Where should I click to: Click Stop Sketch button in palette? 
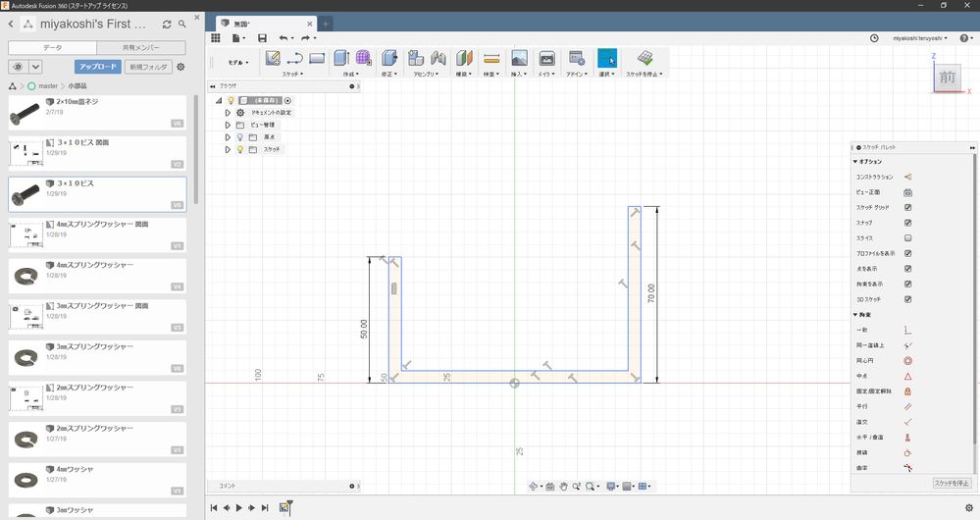[x=952, y=483]
